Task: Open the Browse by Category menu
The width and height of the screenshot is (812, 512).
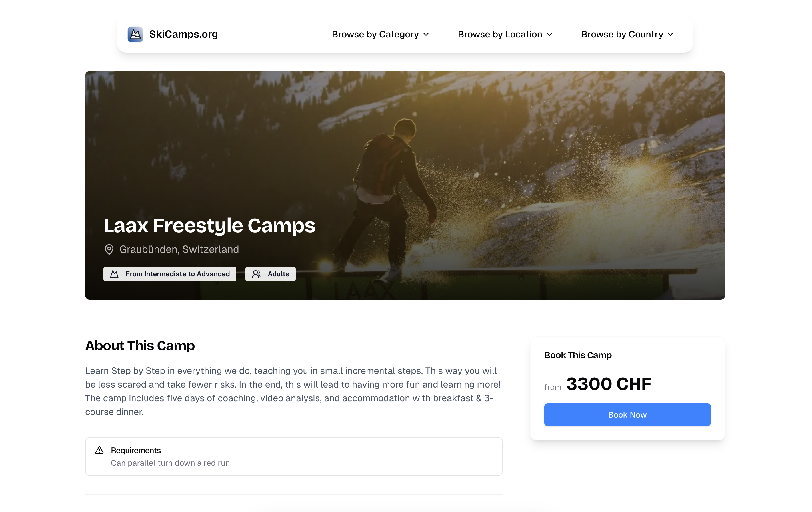Action: click(x=380, y=34)
